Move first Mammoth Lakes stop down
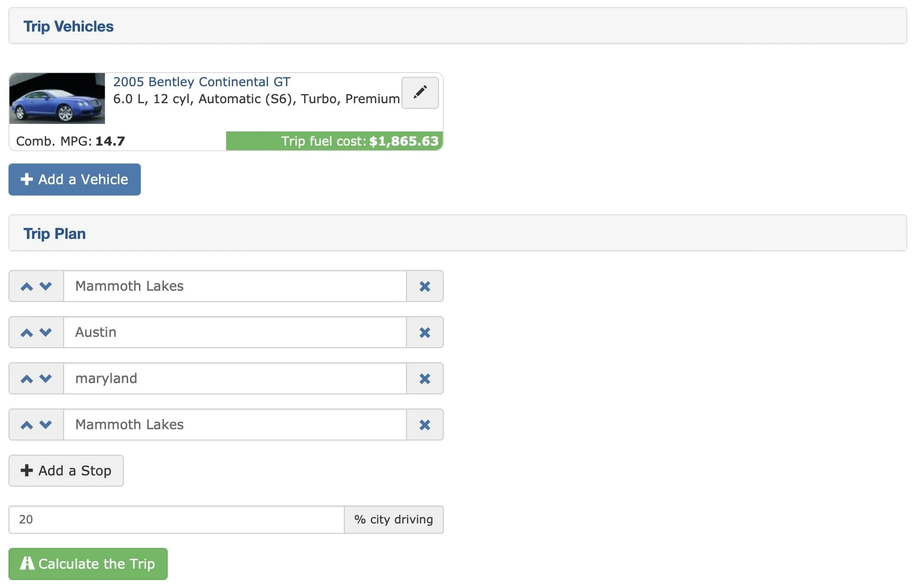This screenshot has height=588, width=912. (46, 286)
